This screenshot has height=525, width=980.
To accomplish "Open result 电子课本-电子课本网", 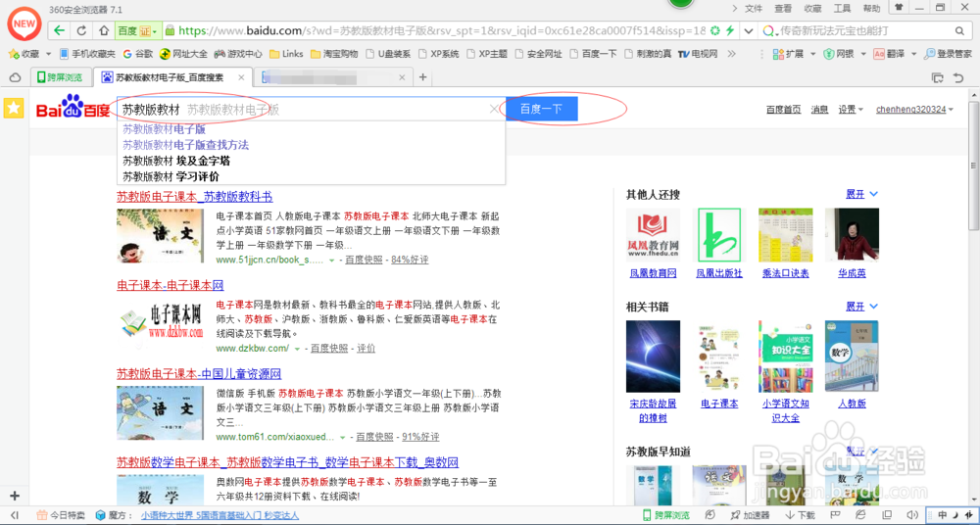I will pyautogui.click(x=170, y=285).
